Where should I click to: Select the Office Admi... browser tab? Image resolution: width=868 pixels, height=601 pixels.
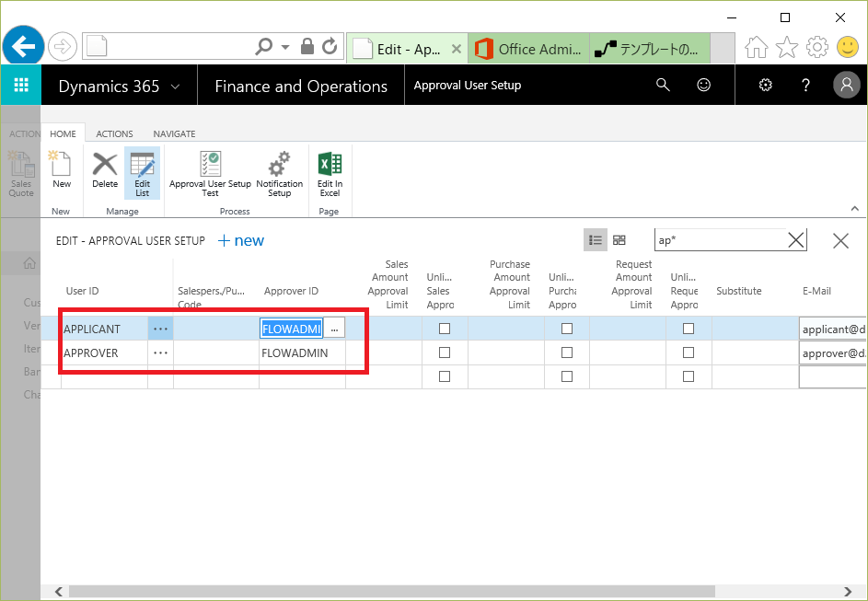[x=528, y=49]
